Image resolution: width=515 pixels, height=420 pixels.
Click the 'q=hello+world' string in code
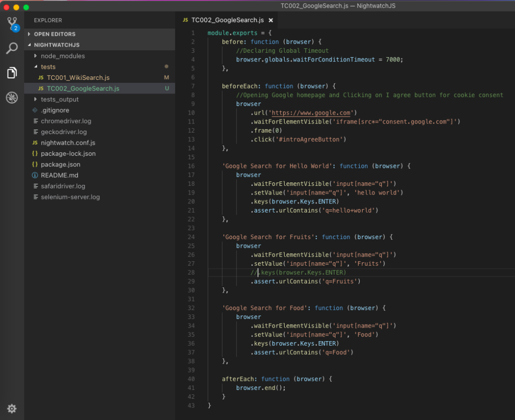click(349, 211)
